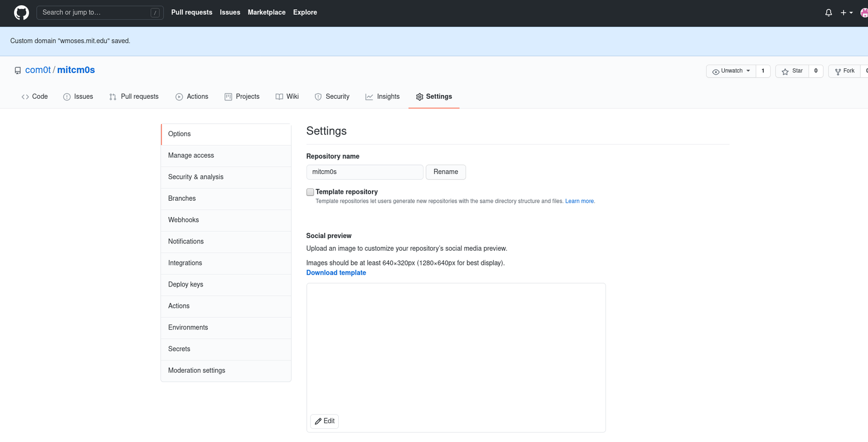868x442 pixels.
Task: Click the Repository name input field
Action: tap(365, 172)
